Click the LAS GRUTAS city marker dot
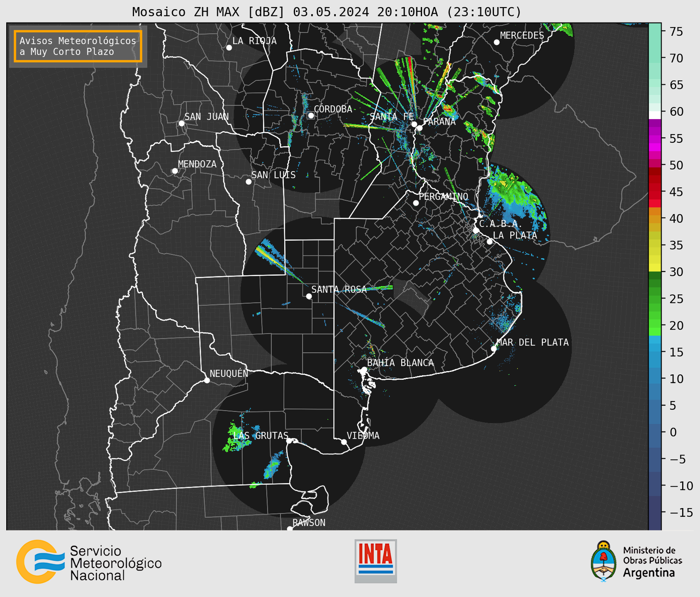 point(289,441)
